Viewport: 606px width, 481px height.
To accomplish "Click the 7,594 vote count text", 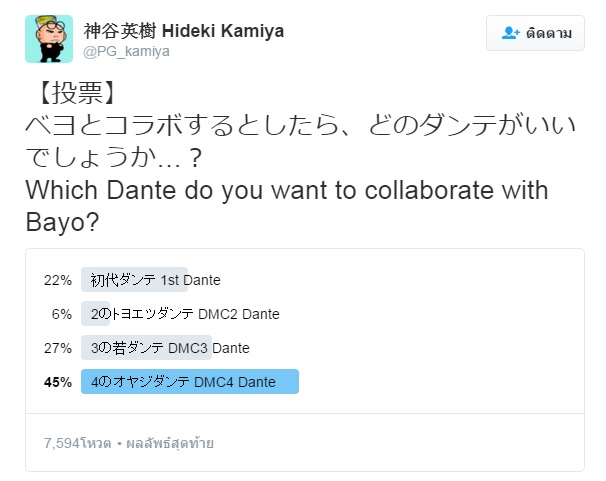I will (x=77, y=442).
